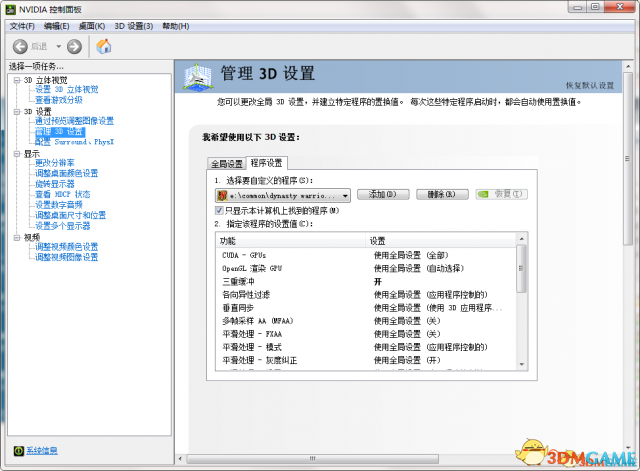Screen dimensions: 640x471
Task: Toggle 只显示本计算机上找到的程序 checkbox
Action: [219, 211]
